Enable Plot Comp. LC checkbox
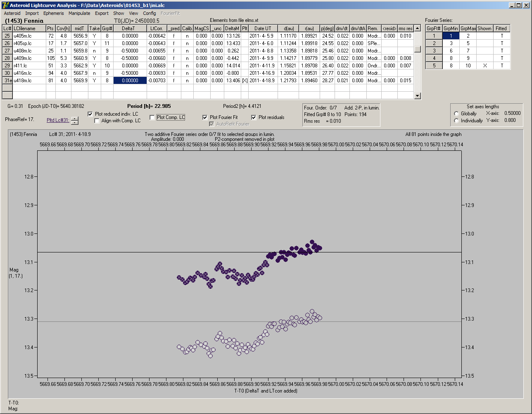This screenshot has width=532, height=414. tap(152, 118)
